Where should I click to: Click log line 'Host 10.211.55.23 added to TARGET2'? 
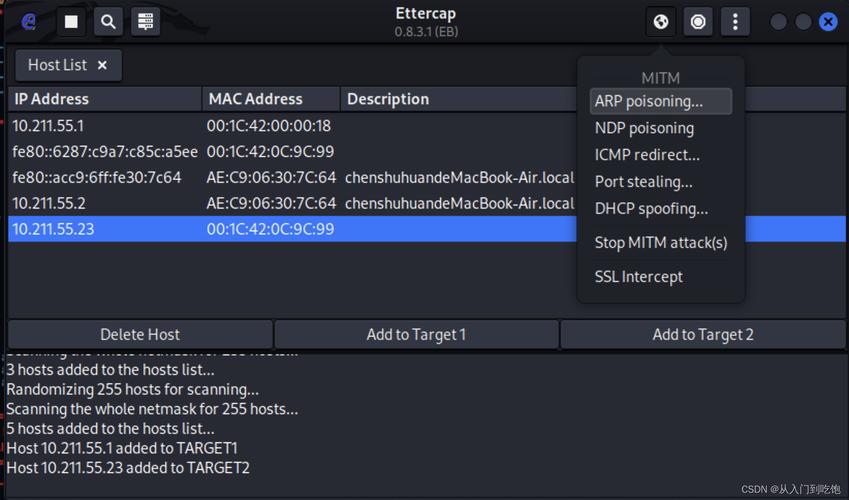128,468
